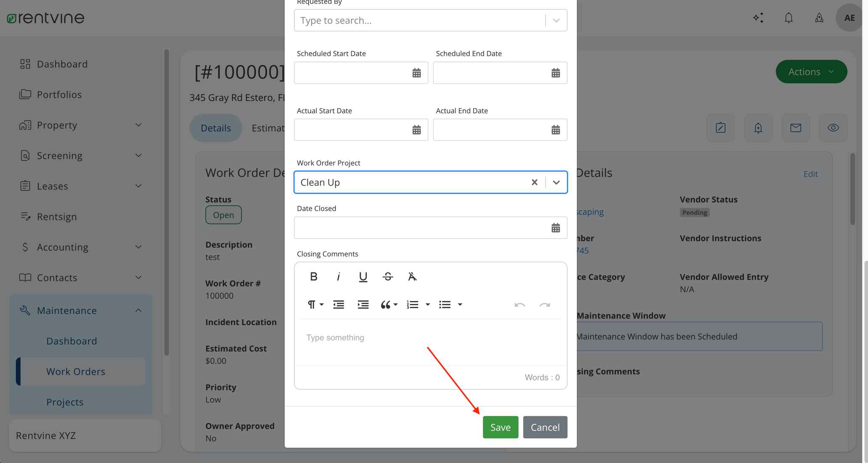Screen dimensions: 868x463
Task: Click the increase indent icon
Action: point(363,304)
